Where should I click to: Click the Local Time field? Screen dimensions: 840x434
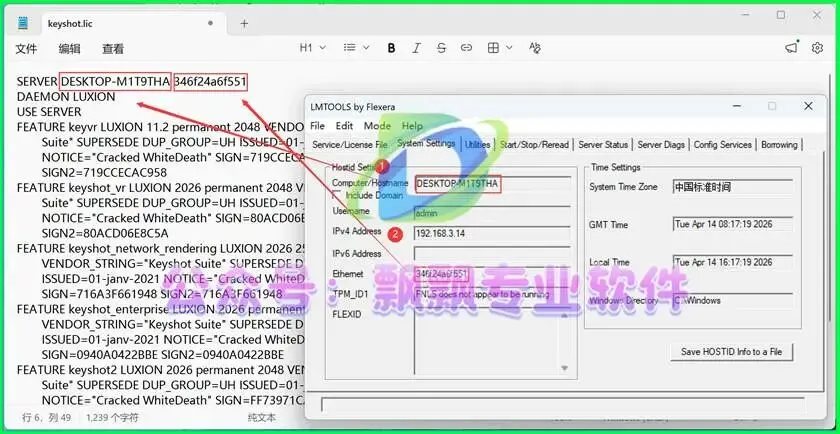tap(733, 263)
